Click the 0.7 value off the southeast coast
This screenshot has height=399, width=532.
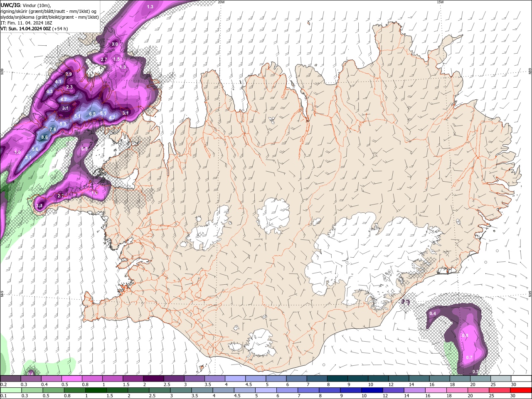(469, 357)
